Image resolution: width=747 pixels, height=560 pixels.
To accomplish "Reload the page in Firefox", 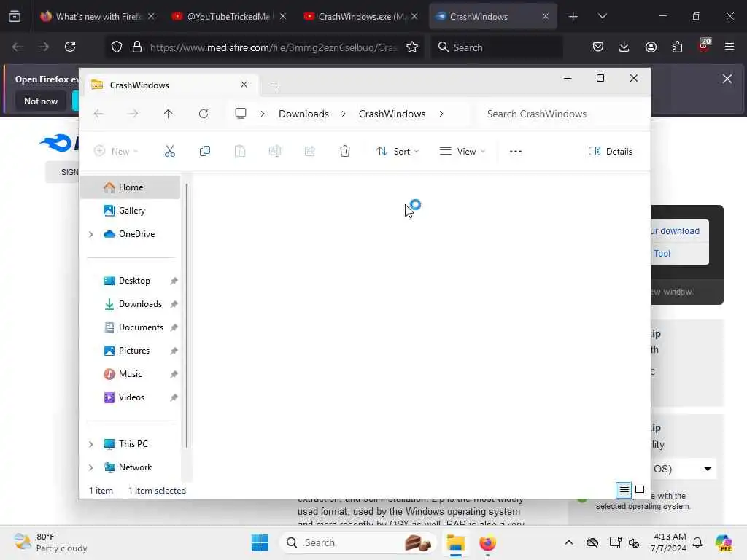I will [x=70, y=47].
